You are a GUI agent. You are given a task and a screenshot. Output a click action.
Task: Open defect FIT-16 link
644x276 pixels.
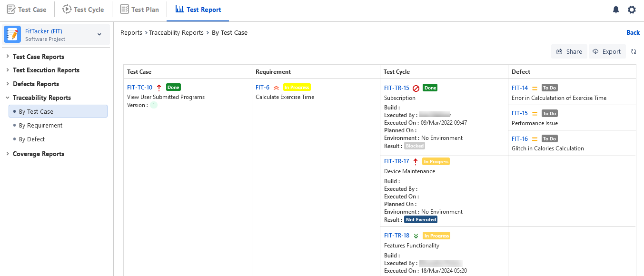click(520, 139)
